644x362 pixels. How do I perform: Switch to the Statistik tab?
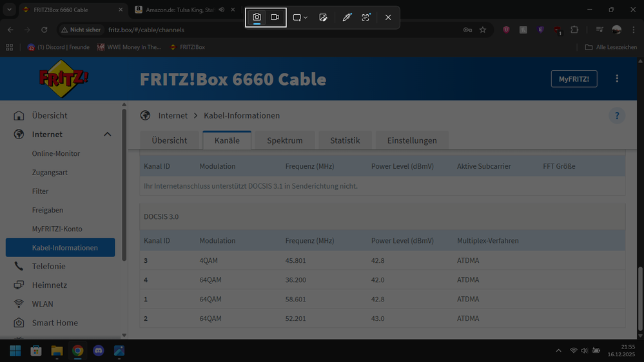[345, 140]
